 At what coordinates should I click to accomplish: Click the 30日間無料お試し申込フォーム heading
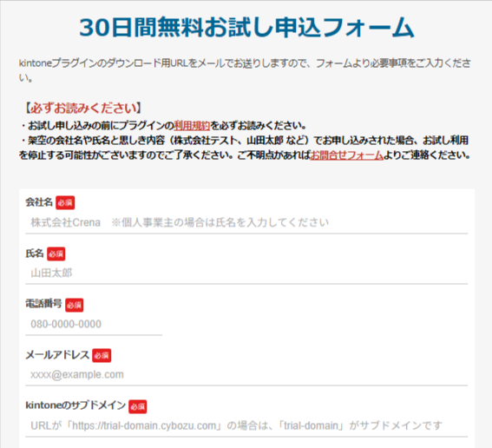tap(246, 27)
